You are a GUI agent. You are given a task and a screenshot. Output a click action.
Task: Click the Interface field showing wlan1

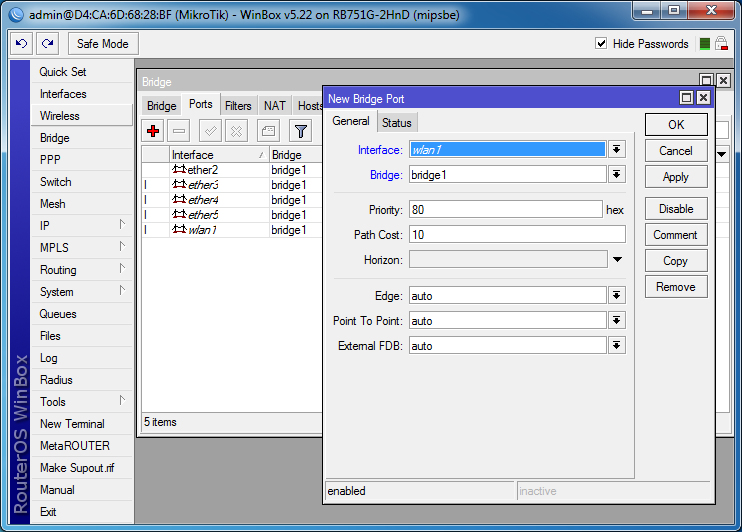508,150
